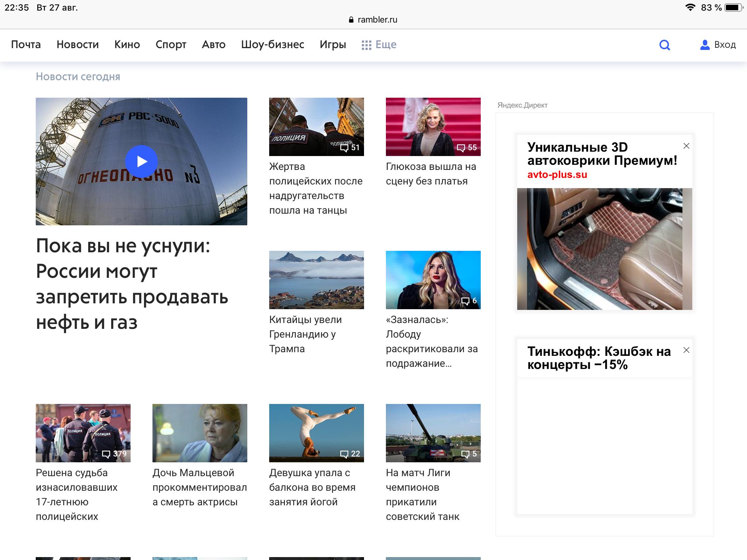The width and height of the screenshot is (747, 560).
Task: Click the Глюкоза red carpet thumbnail
Action: [x=433, y=127]
